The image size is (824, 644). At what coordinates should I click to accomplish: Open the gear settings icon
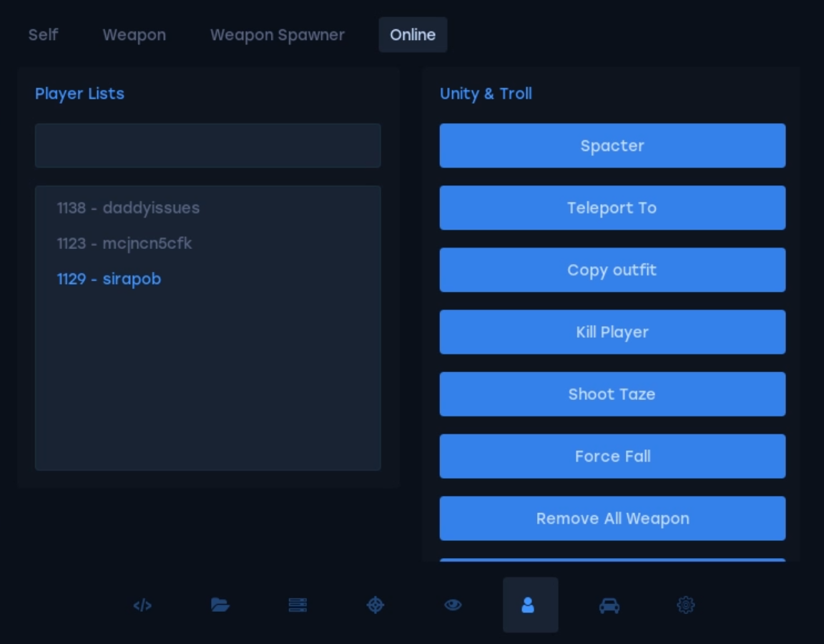(685, 605)
